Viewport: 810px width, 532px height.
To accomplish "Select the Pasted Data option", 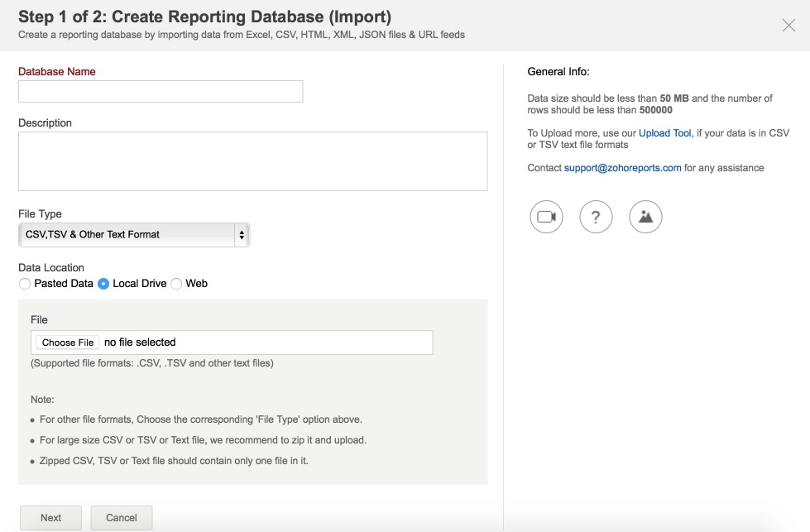I will pyautogui.click(x=25, y=283).
